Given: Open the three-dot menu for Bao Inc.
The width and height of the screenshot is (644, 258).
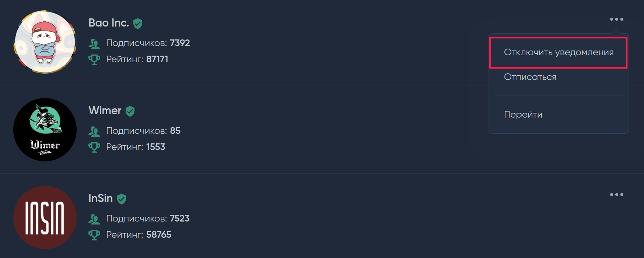Looking at the screenshot, I should (616, 19).
